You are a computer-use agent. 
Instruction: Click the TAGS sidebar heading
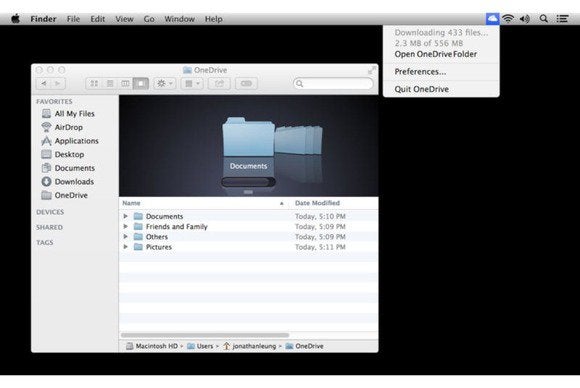[x=44, y=243]
